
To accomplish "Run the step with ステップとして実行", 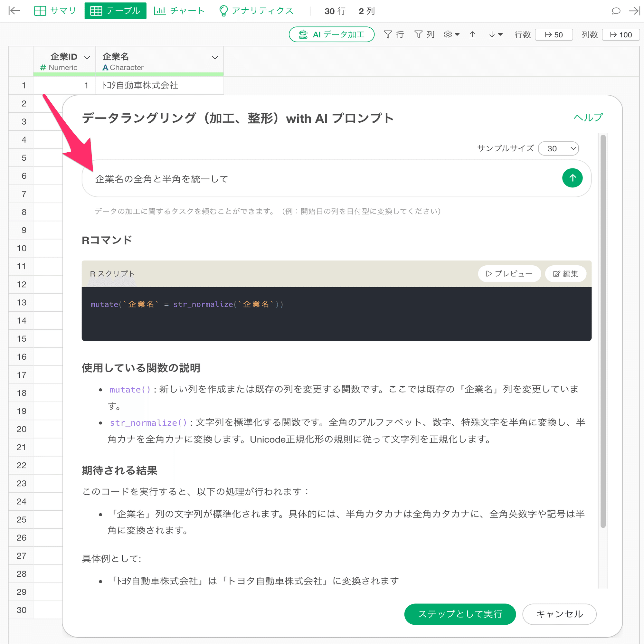I will tap(460, 614).
